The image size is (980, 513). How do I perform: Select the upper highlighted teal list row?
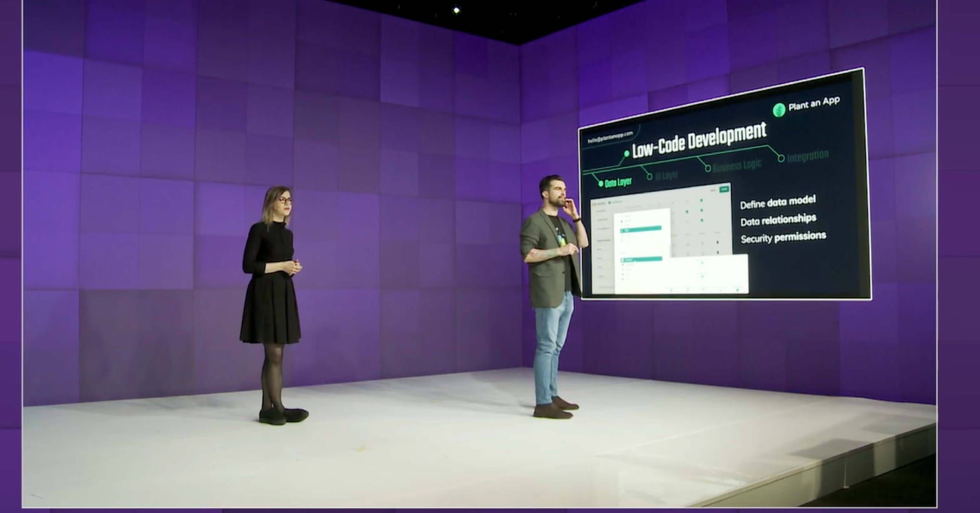tap(641, 229)
